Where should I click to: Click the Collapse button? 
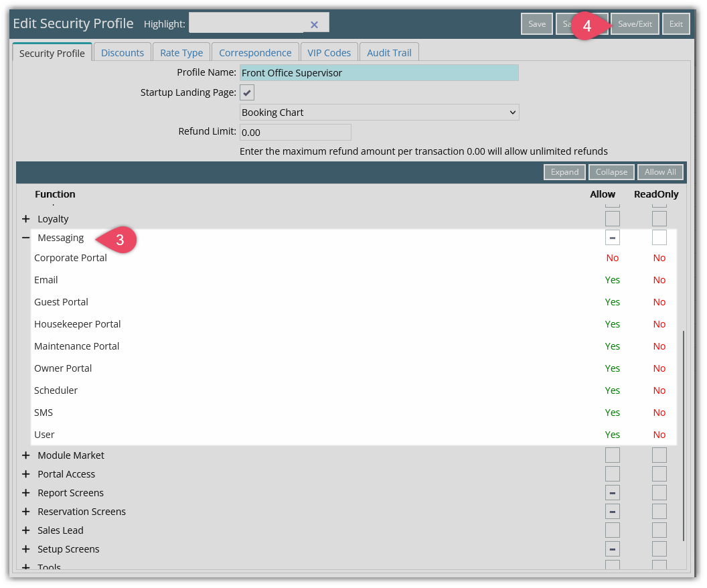coord(611,172)
